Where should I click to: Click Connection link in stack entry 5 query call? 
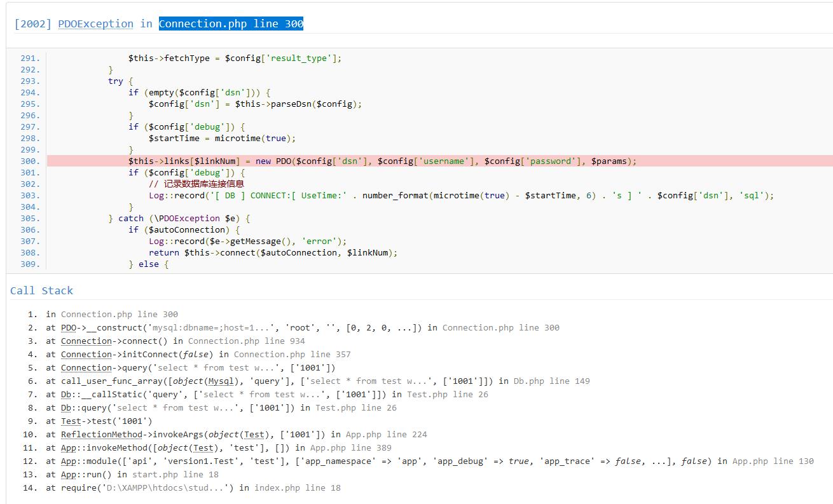point(86,367)
